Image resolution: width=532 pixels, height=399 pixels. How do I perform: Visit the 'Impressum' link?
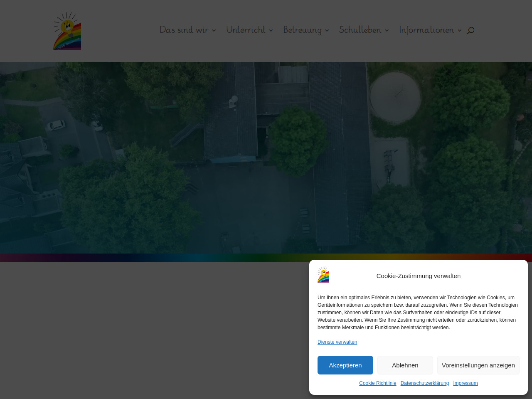click(465, 383)
